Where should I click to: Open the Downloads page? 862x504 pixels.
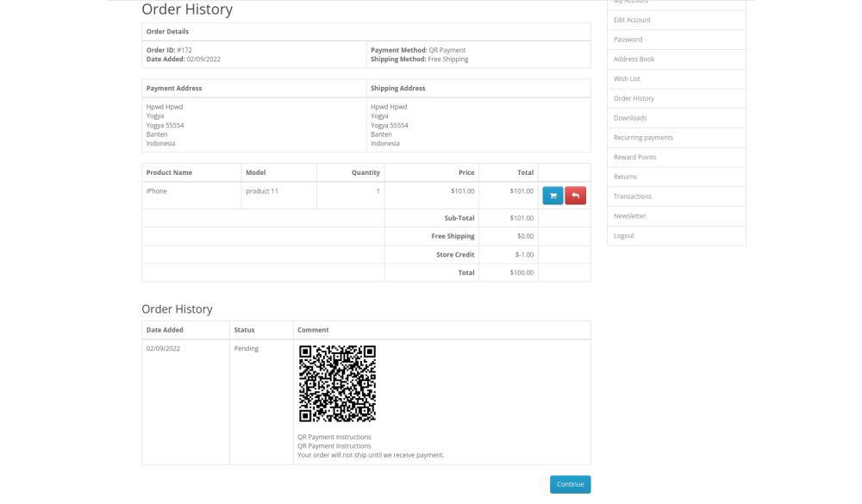pos(630,118)
